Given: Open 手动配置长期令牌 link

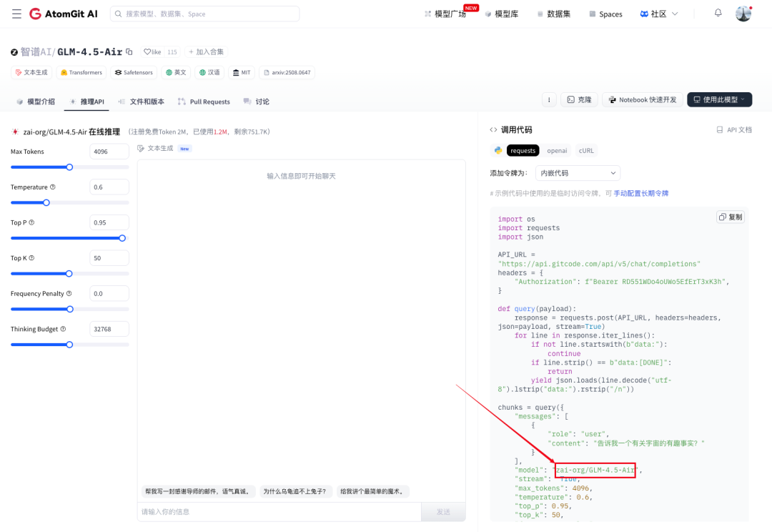Looking at the screenshot, I should (x=641, y=193).
